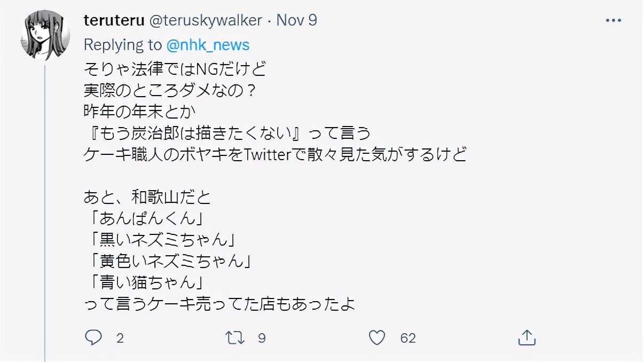Screen dimensions: 644x362
Task: Click the first line そりゃ法律ではNGだけど
Action: 175,69
